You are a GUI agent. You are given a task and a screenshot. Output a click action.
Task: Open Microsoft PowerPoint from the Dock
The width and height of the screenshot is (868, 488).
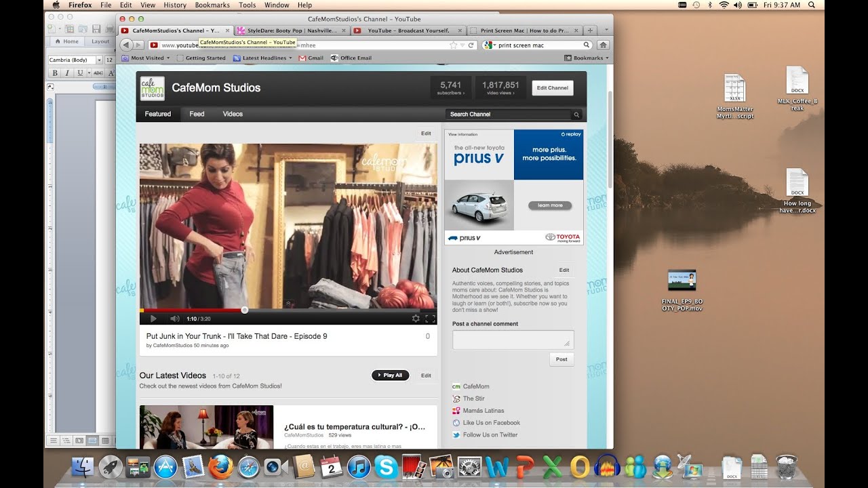click(x=525, y=467)
